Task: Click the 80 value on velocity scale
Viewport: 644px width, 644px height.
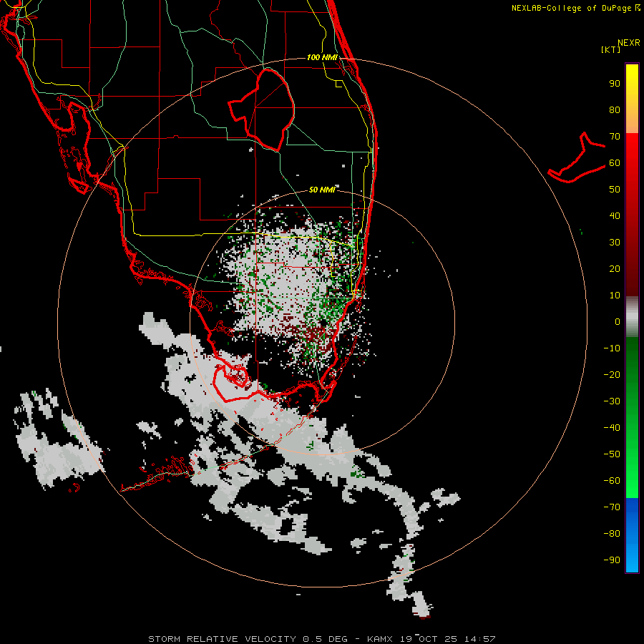Action: tap(615, 110)
